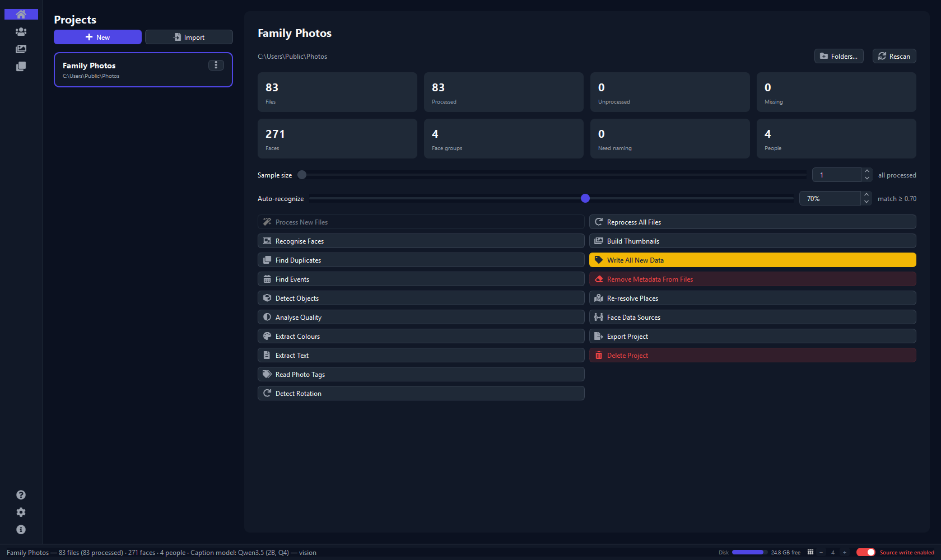Click Reprocess All Files
This screenshot has height=560, width=941.
point(753,222)
